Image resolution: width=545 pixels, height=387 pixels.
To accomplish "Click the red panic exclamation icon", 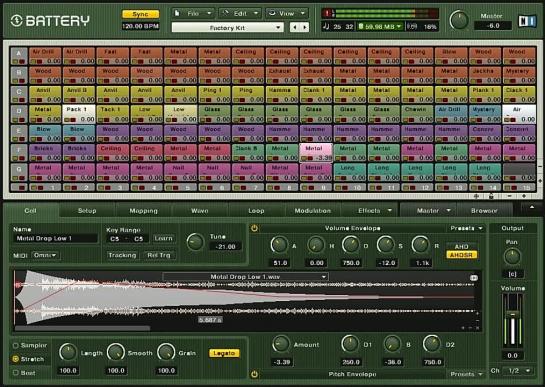I will 327,14.
